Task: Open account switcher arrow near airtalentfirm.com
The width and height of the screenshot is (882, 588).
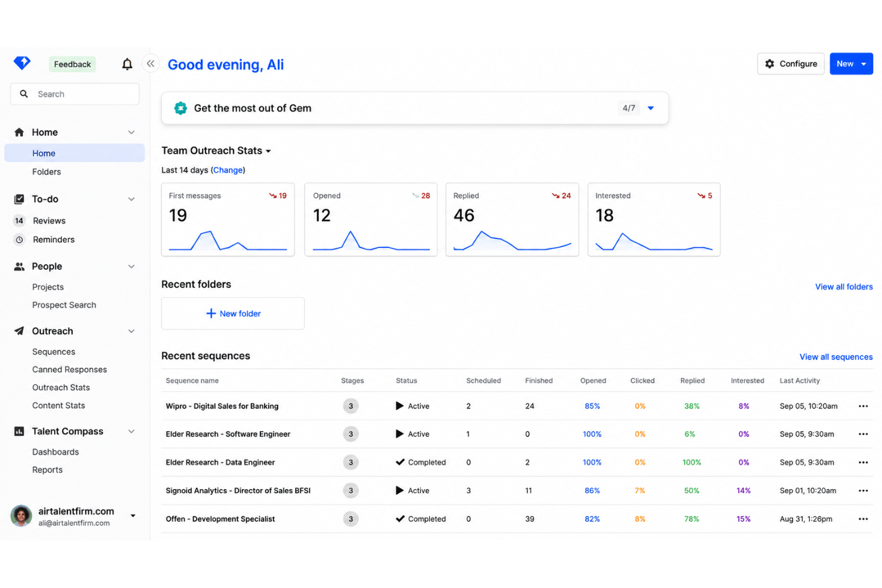Action: click(132, 516)
